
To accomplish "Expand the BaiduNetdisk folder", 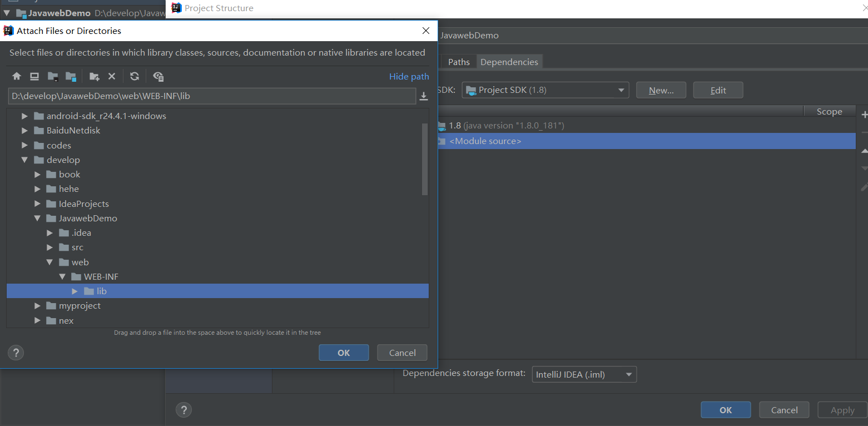I will 24,131.
